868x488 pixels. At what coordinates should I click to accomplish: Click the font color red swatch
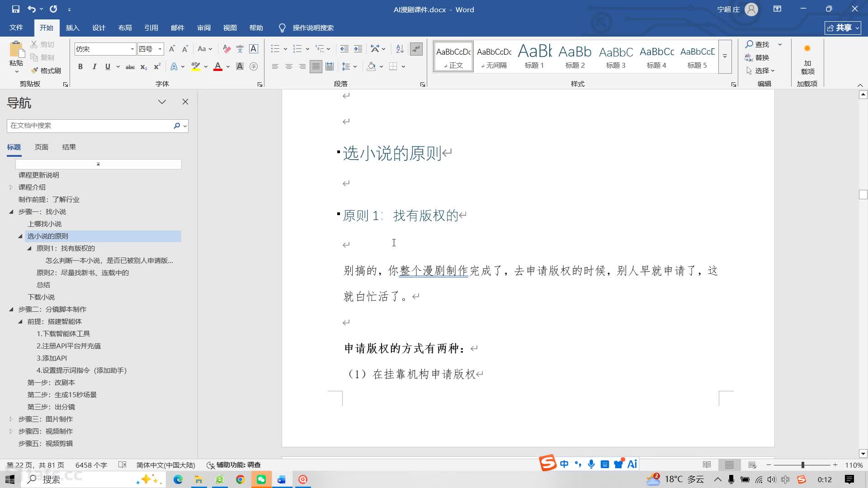[217, 67]
